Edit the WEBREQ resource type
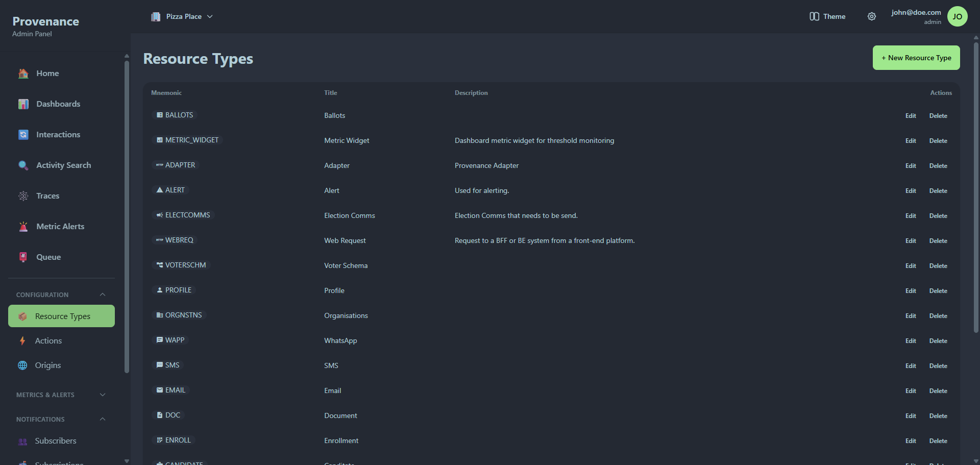Screen dimensions: 980x465 click(911, 240)
